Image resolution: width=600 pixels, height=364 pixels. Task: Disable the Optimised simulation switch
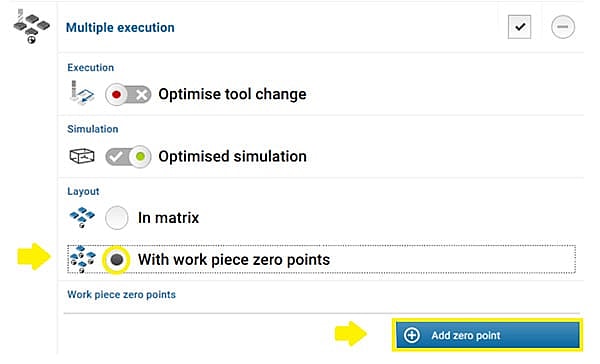tap(128, 156)
